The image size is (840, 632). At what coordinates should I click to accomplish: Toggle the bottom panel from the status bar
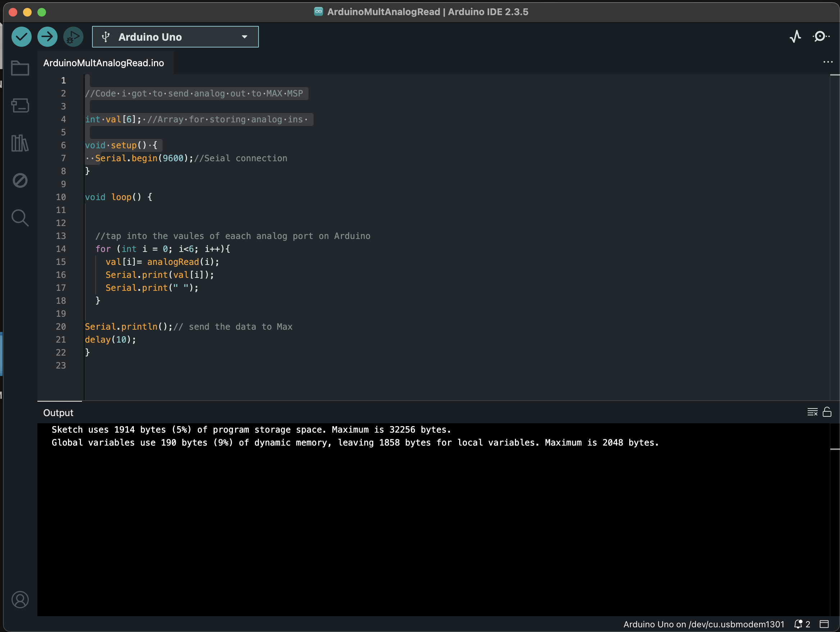[x=824, y=624]
